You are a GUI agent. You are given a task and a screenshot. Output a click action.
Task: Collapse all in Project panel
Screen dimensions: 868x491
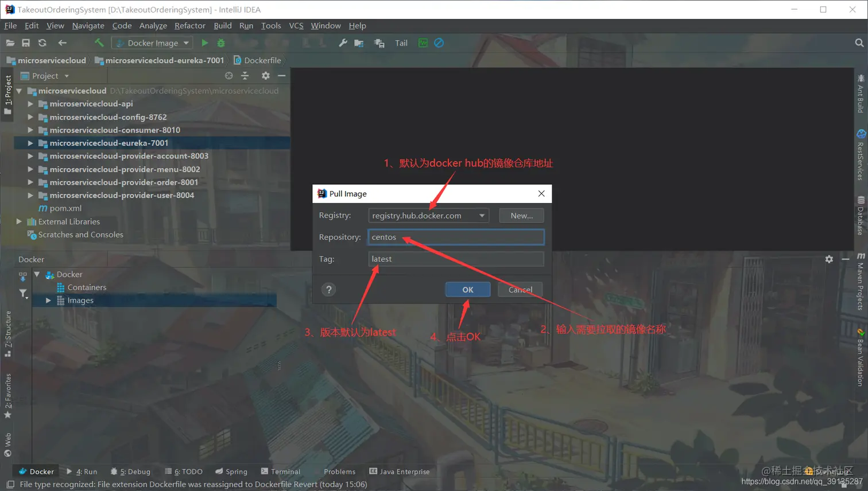click(x=245, y=76)
